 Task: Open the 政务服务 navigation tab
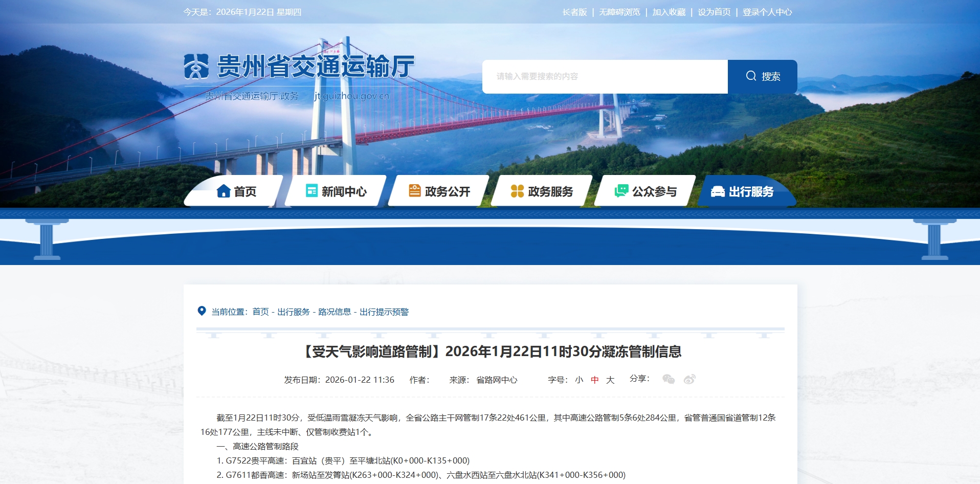(542, 191)
